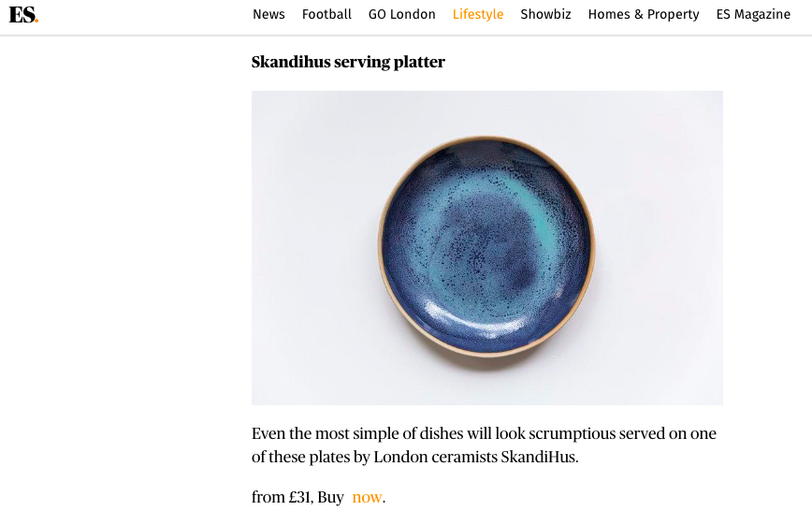Screen dimensions: 812x525
Task: Visit the ES Magazine section
Action: (x=753, y=15)
